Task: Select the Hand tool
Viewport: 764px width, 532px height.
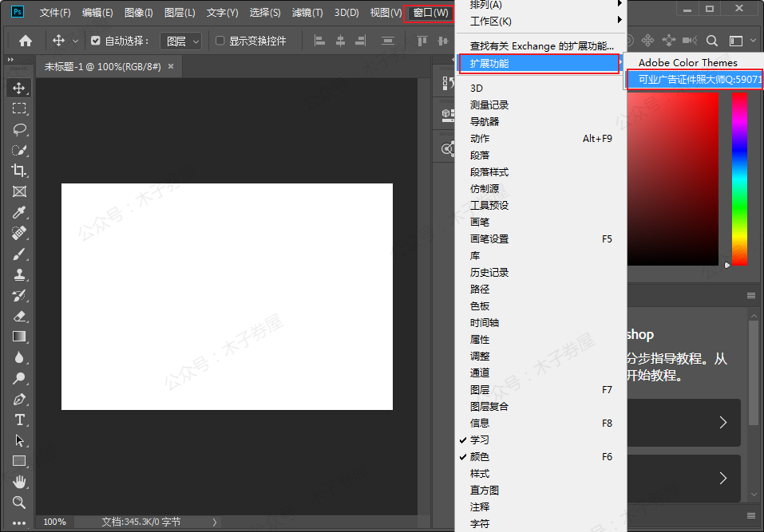Action: click(19, 482)
